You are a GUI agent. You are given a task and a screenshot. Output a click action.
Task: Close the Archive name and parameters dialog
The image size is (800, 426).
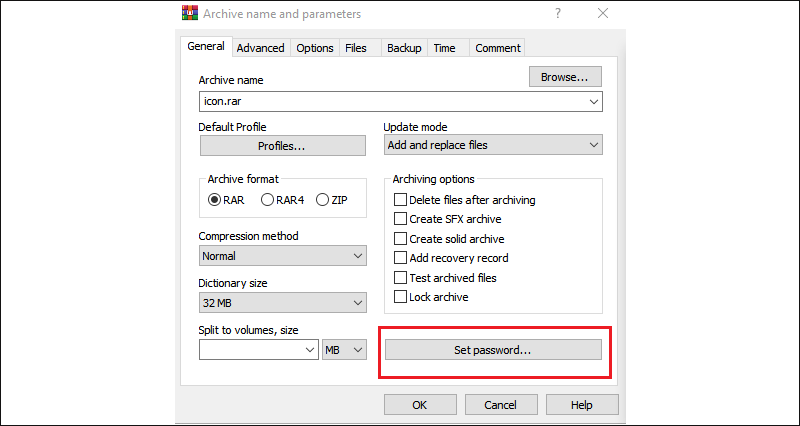pyautogui.click(x=603, y=14)
